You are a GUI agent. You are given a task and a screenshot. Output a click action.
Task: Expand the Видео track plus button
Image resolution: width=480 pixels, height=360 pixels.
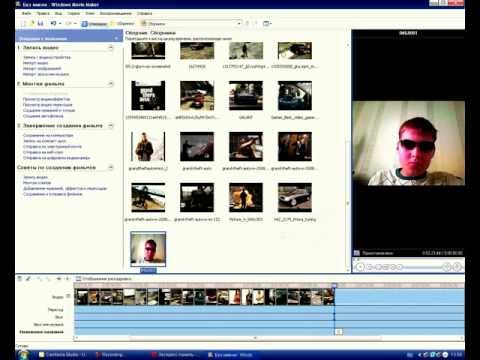68,296
